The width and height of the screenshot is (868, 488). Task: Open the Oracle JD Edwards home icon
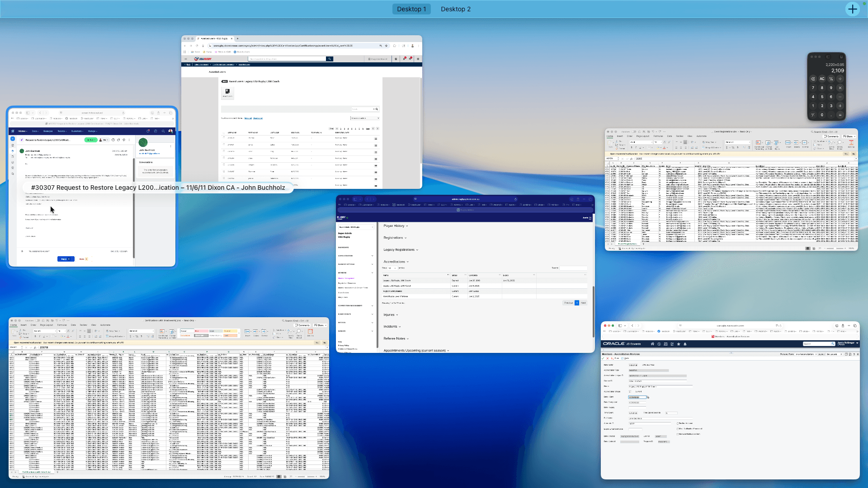(x=652, y=344)
